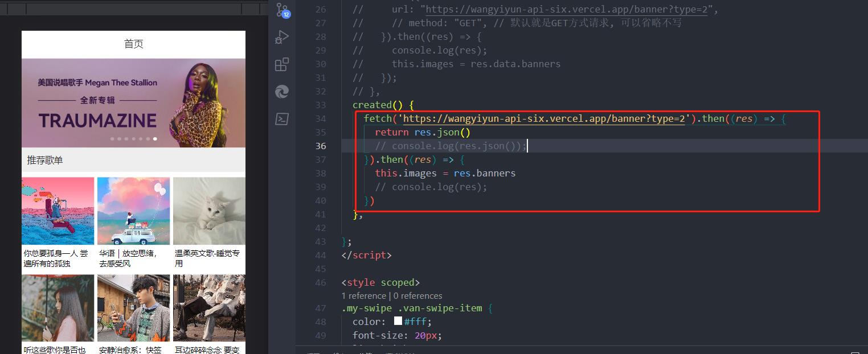This screenshot has height=354, width=868.
Task: Click the "0 references" CodeLens link
Action: 417,296
